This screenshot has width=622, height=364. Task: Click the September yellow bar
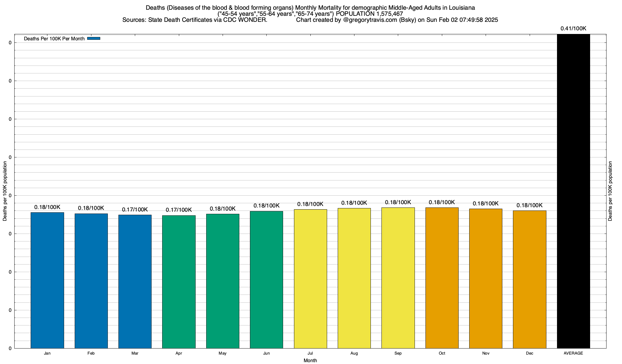coord(398,278)
